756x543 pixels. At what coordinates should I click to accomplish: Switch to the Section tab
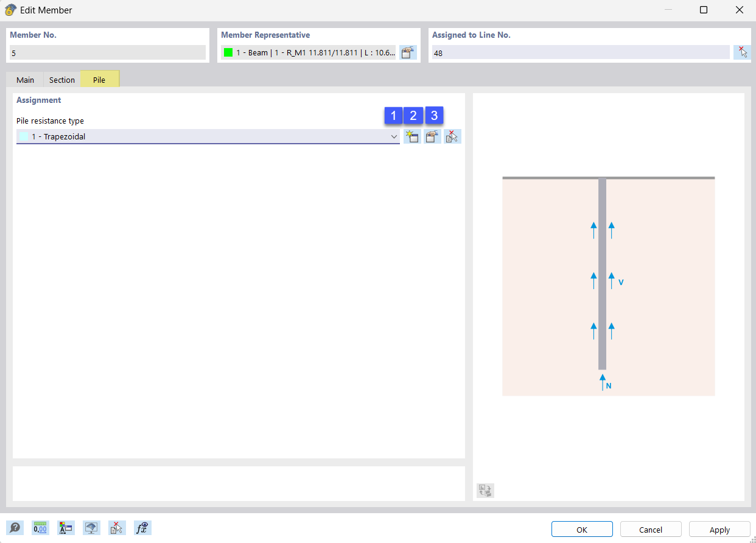61,79
